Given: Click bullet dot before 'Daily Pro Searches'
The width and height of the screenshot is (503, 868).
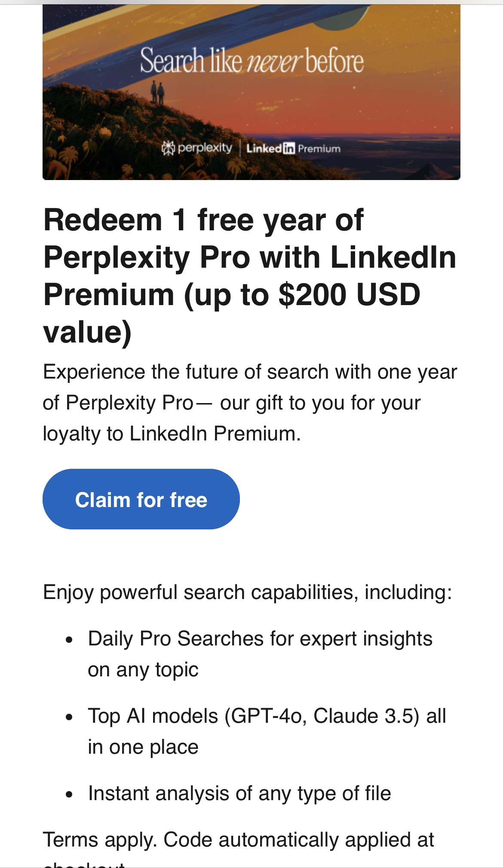Looking at the screenshot, I should point(69,640).
